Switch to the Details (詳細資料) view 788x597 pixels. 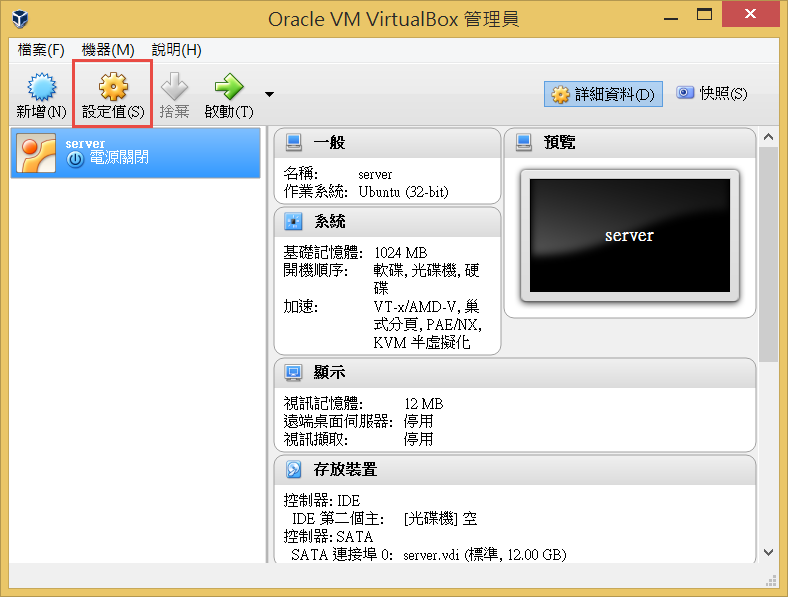[x=603, y=94]
